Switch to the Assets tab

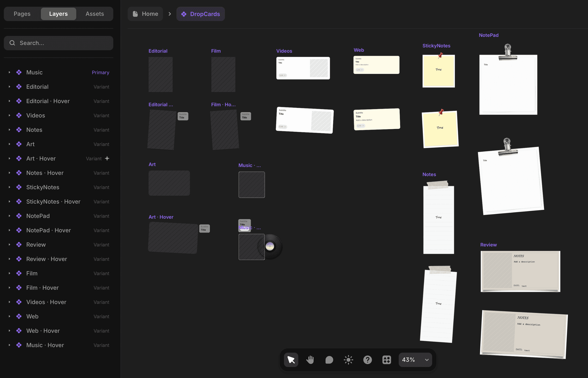pos(95,14)
